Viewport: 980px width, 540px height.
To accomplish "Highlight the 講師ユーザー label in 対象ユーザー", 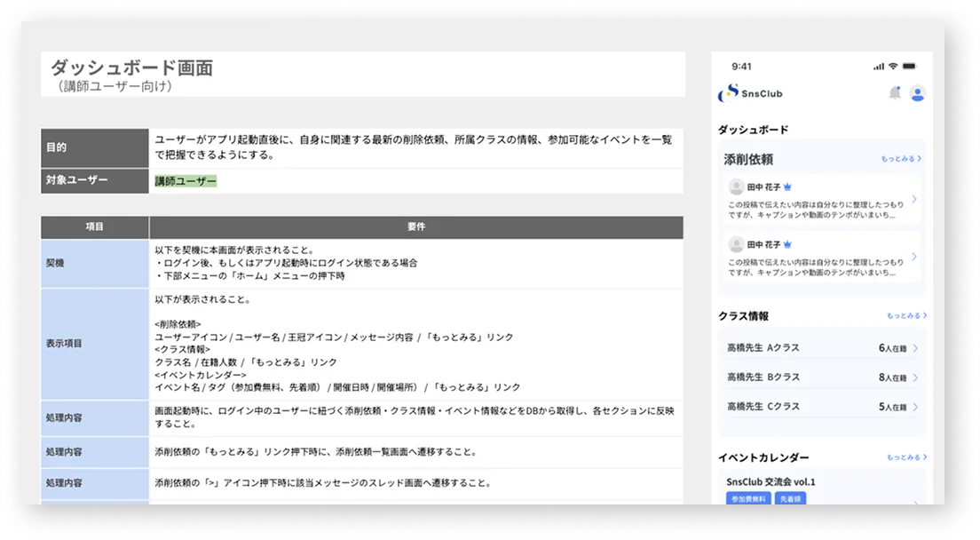I will click(185, 180).
